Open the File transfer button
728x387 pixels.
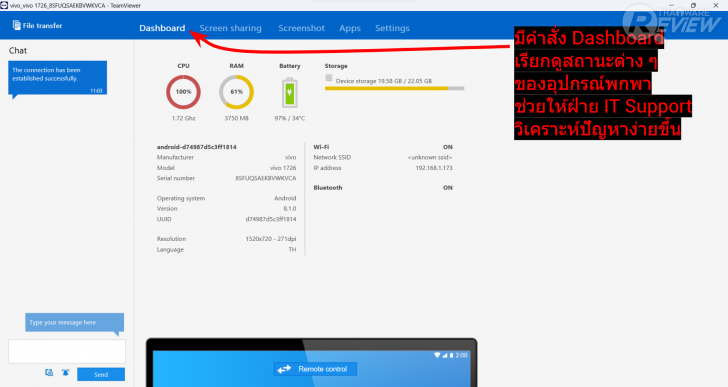point(37,26)
